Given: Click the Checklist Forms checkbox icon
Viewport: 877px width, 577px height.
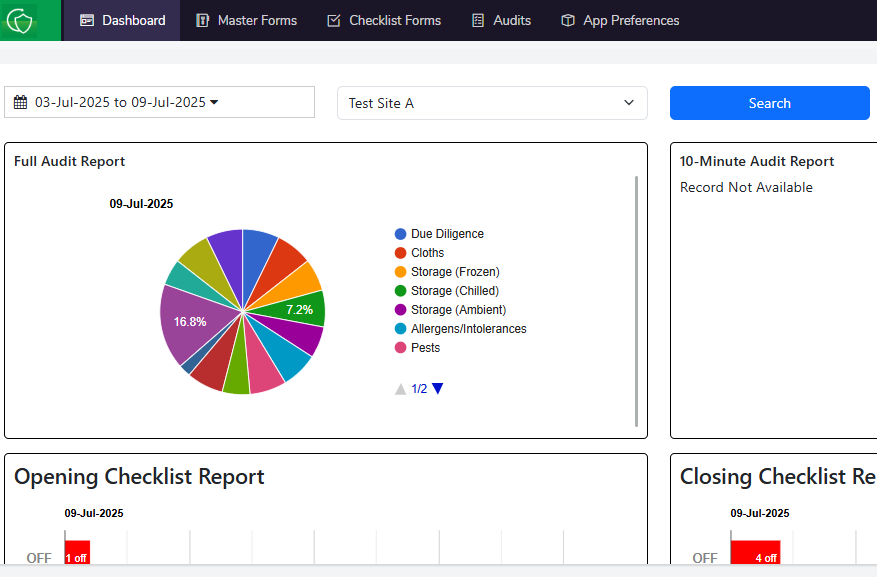Looking at the screenshot, I should (x=334, y=20).
